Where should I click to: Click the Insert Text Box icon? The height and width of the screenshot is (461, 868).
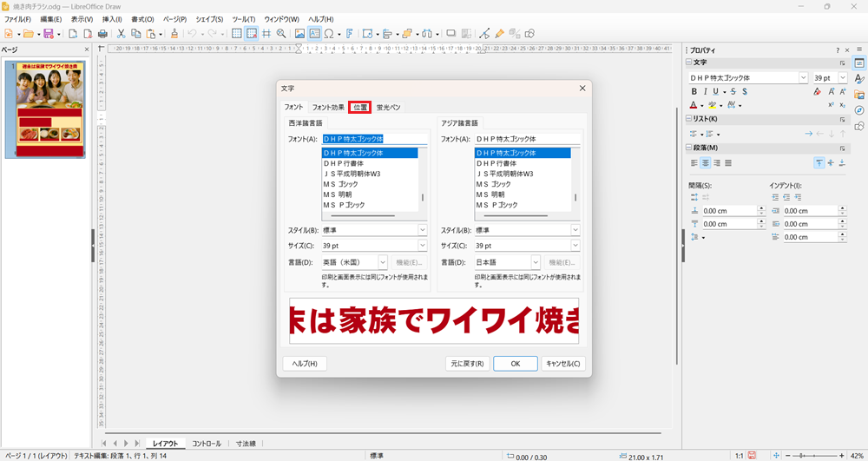(x=314, y=34)
